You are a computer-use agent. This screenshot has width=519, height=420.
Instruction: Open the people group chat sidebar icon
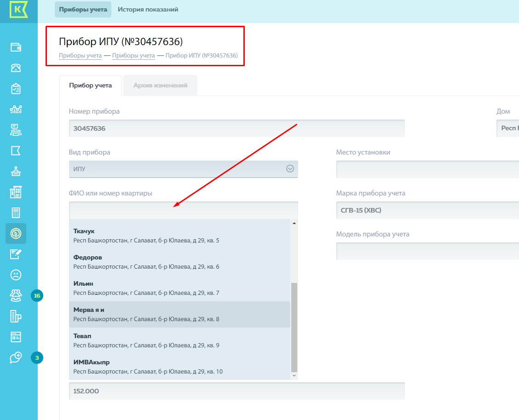tap(16, 130)
